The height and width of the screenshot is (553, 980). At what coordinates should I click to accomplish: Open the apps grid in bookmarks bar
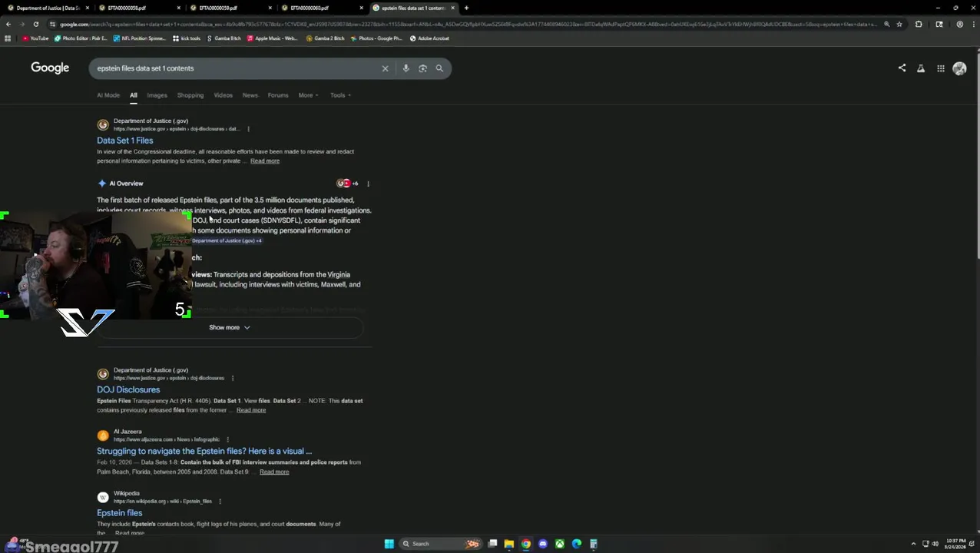[8, 38]
